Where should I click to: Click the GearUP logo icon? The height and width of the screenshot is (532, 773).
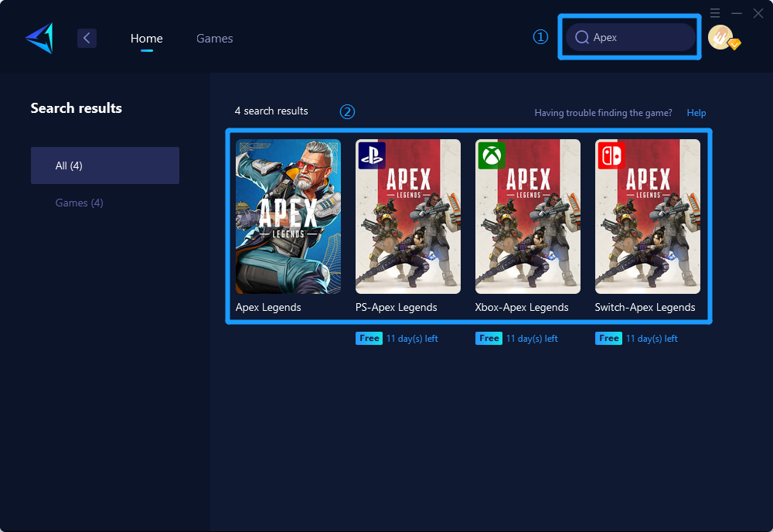coord(39,38)
